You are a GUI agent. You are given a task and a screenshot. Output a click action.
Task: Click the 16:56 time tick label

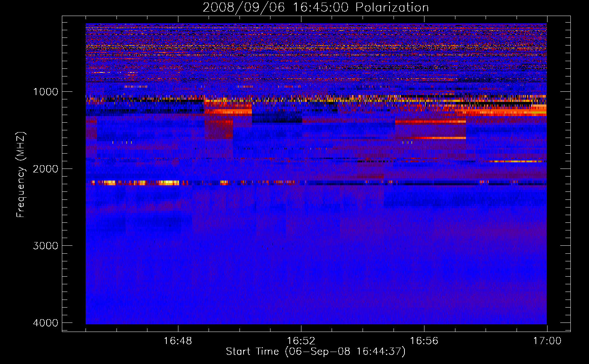tap(424, 341)
